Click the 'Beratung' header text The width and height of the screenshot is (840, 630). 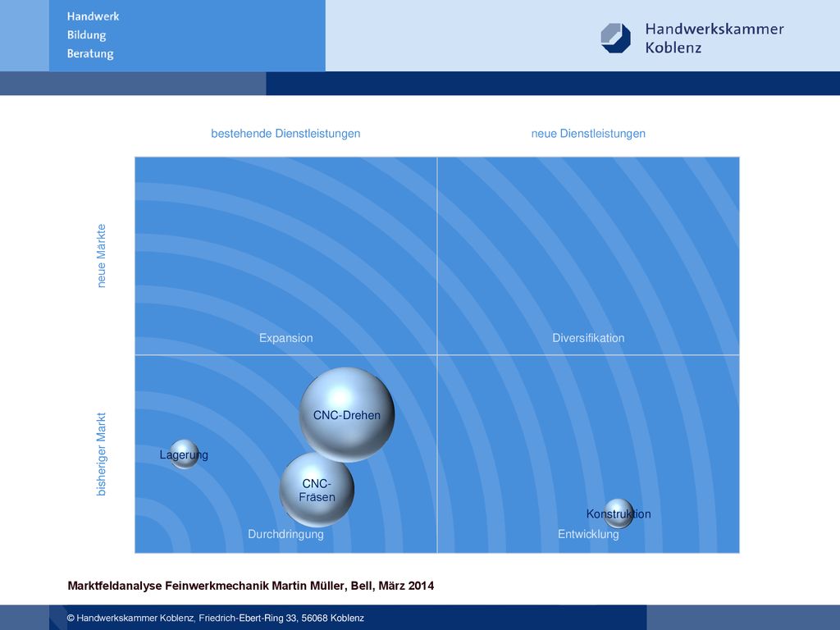click(90, 53)
